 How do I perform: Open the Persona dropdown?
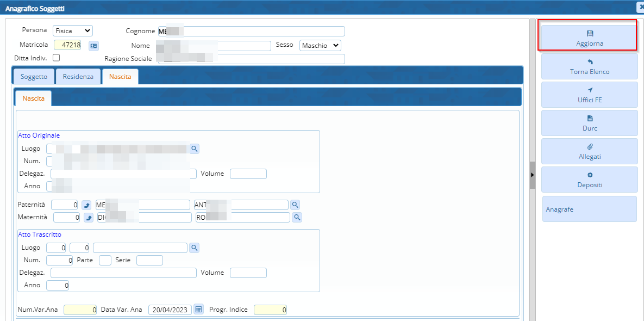(x=72, y=31)
